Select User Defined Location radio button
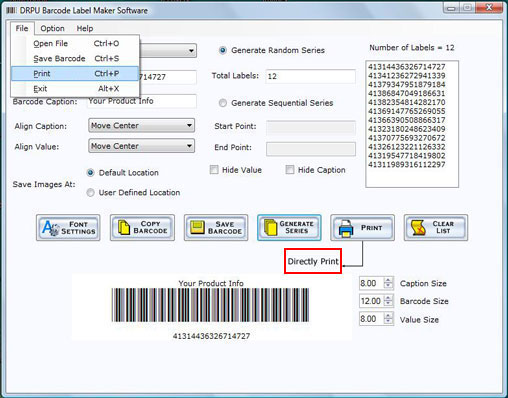This screenshot has height=398, width=508. coord(90,193)
